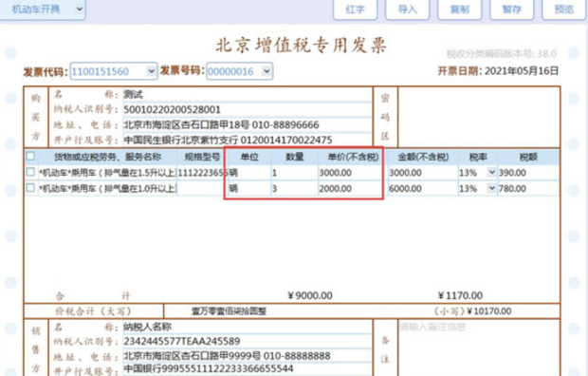Click seller name field 纳税人名称
This screenshot has height=376, width=588.
pyautogui.click(x=248, y=327)
